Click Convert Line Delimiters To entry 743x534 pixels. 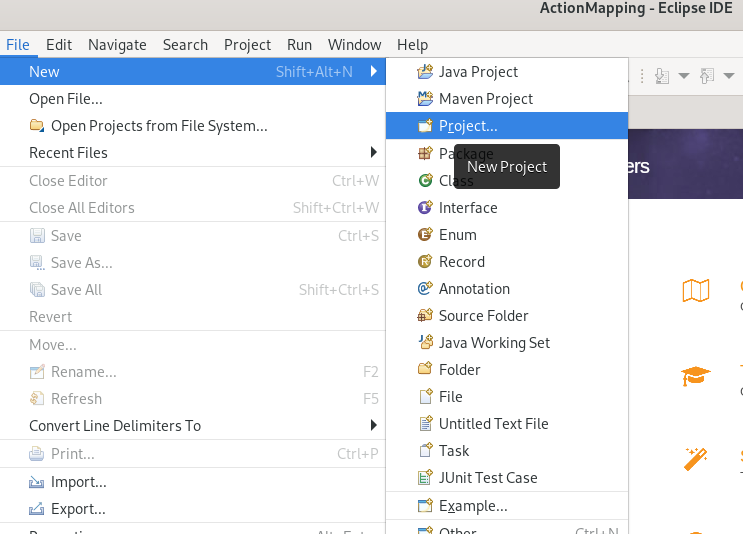click(192, 425)
